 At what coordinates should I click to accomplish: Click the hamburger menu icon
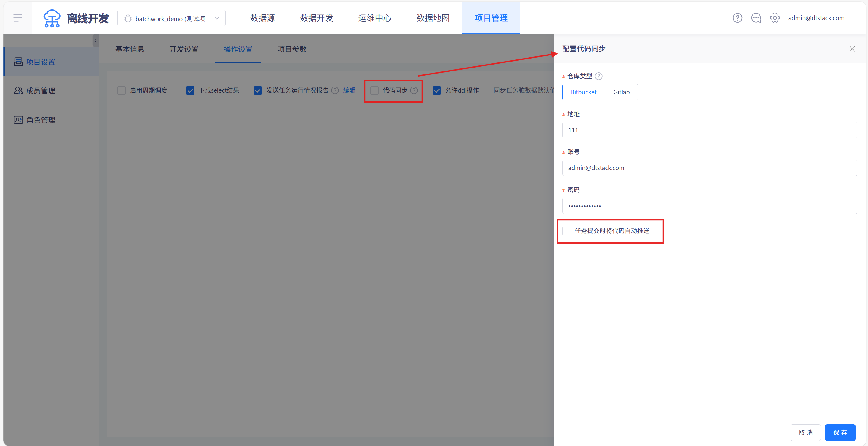point(17,18)
